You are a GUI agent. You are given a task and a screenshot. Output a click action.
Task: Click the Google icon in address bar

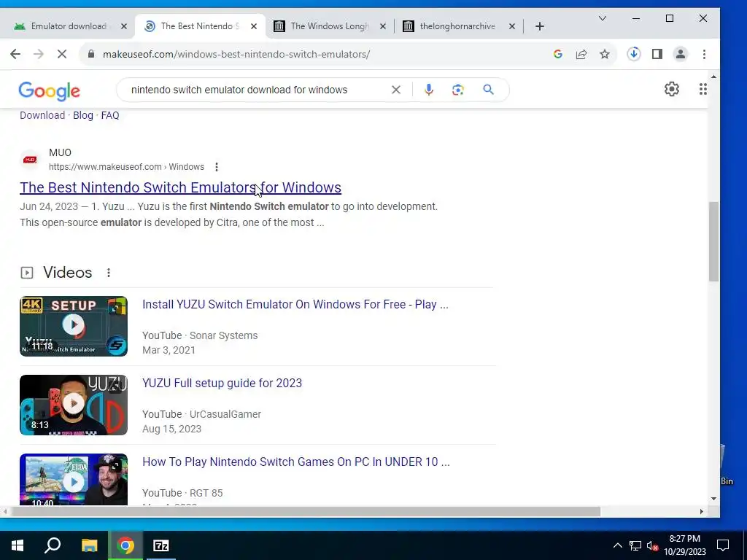tap(558, 54)
